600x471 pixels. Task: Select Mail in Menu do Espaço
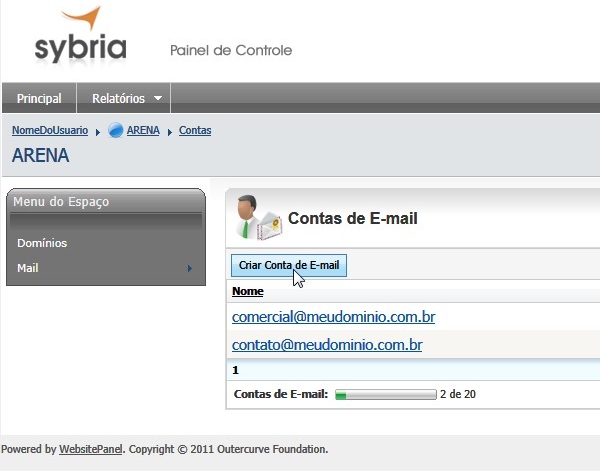click(28, 268)
